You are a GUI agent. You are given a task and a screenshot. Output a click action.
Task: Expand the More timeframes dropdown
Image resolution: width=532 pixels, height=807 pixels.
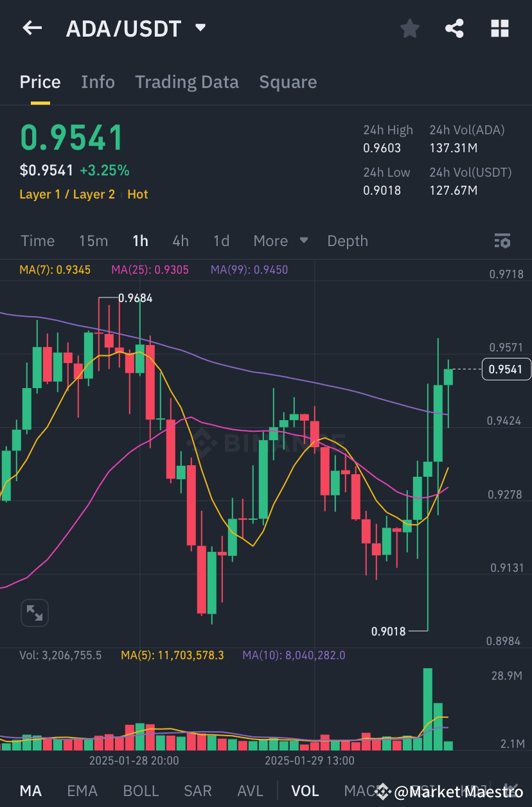(x=279, y=241)
